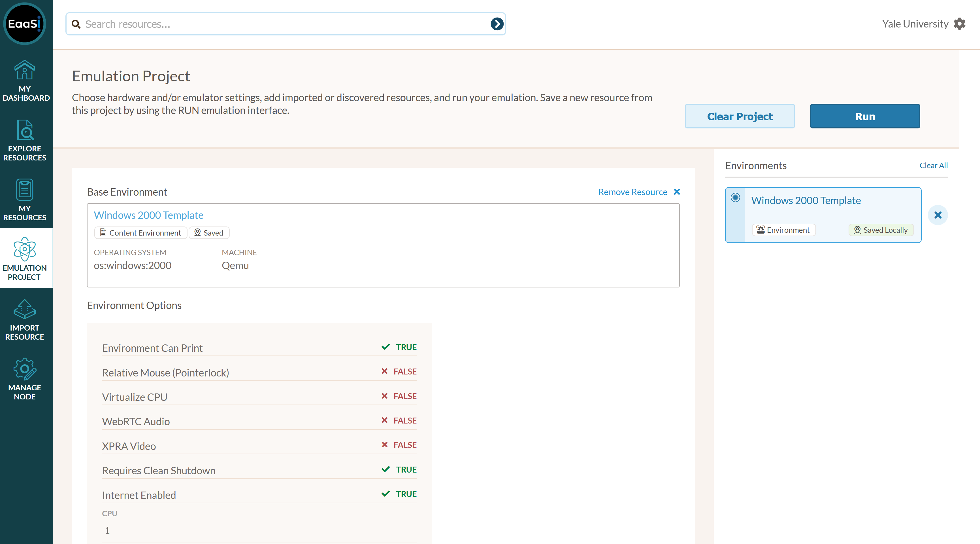Image resolution: width=980 pixels, height=544 pixels.
Task: Toggle Environment Can Print TRUE value
Action: click(399, 347)
